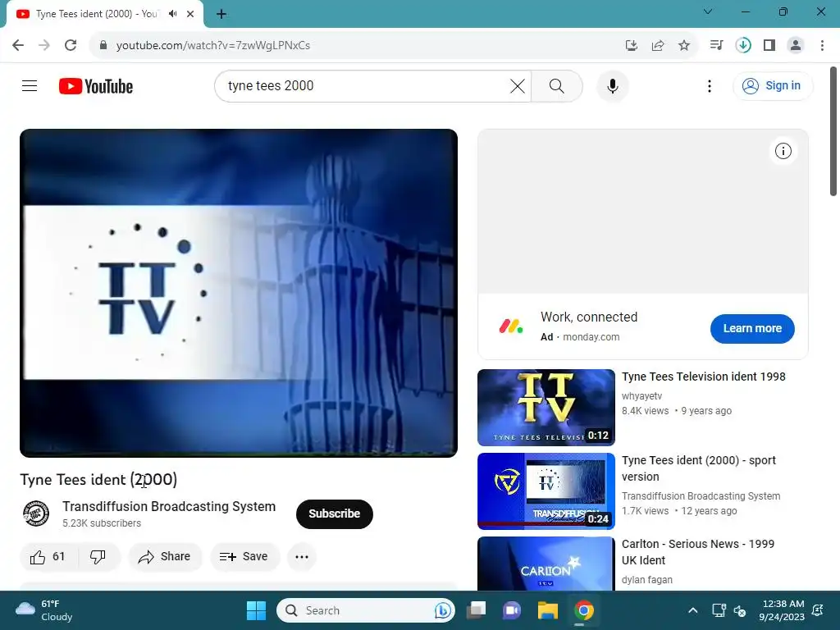The image size is (840, 630).
Task: Click the Sign in button
Action: (x=773, y=85)
